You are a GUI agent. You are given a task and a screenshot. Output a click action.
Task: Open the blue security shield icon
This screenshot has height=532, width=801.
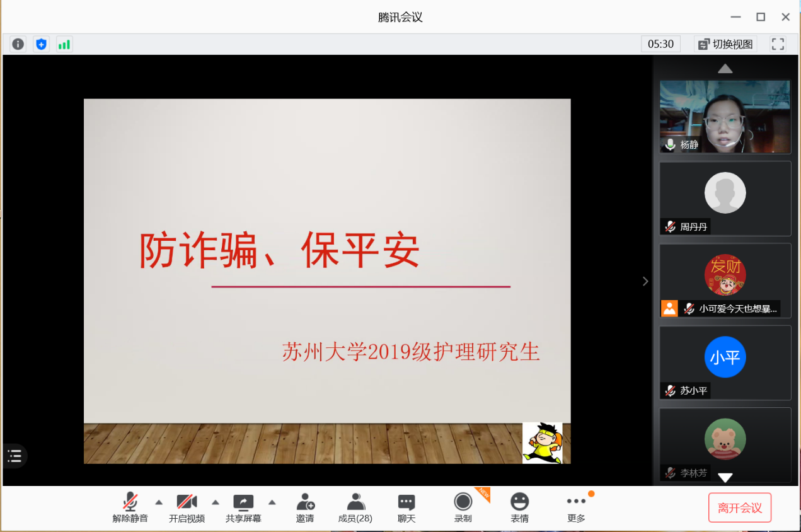41,44
